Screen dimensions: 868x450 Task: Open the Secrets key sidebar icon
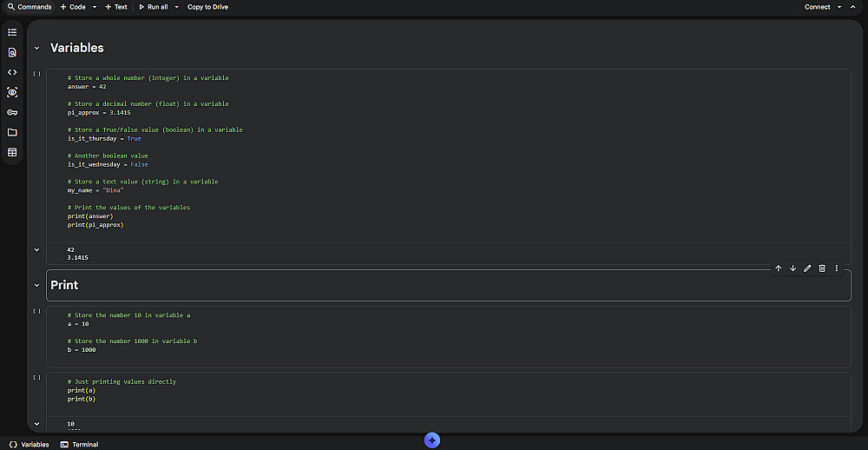point(12,113)
